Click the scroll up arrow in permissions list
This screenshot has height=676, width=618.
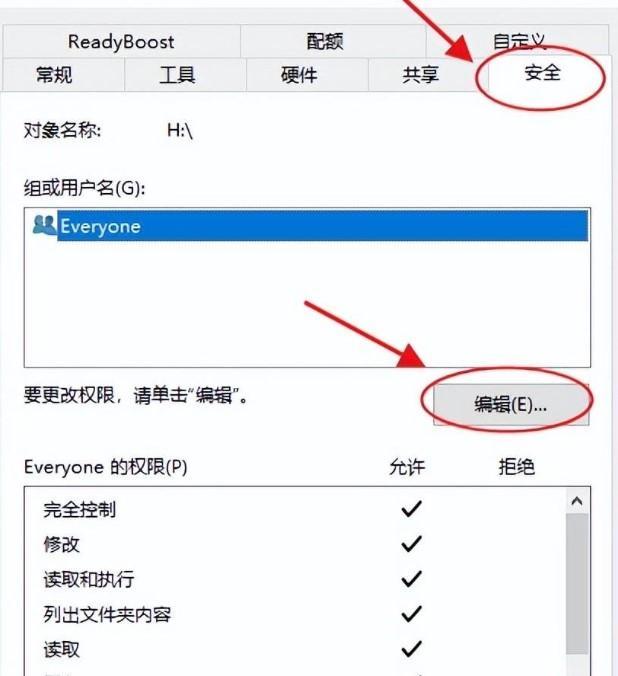pos(577,501)
